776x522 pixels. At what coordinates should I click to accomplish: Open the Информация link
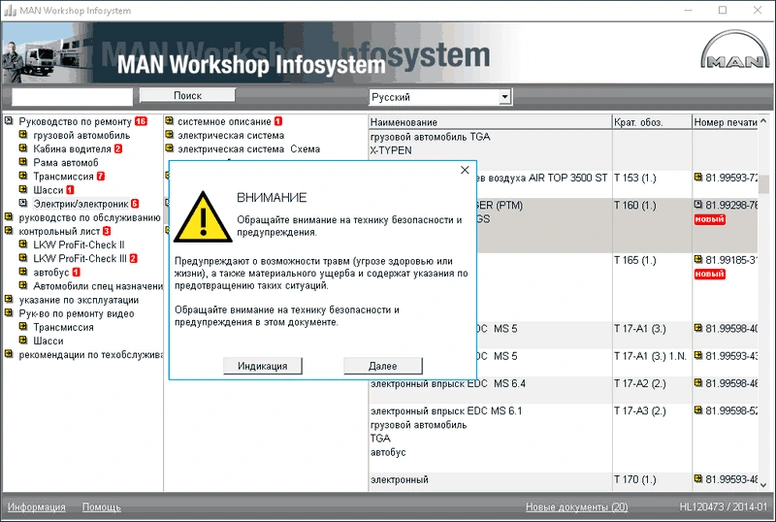coord(36,507)
